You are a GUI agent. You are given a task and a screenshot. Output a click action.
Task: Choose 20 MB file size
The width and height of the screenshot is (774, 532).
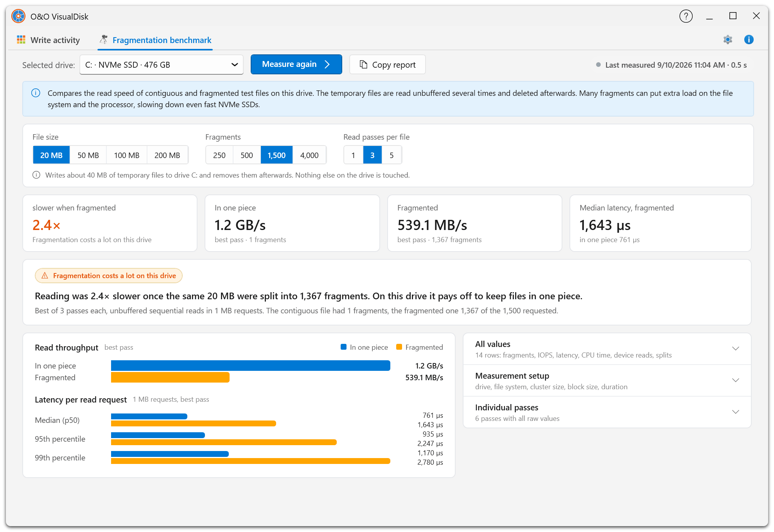pos(51,155)
